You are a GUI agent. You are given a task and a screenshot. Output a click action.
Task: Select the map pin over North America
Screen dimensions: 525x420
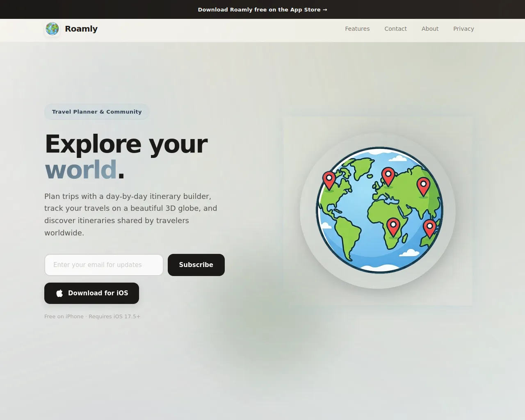point(329,180)
